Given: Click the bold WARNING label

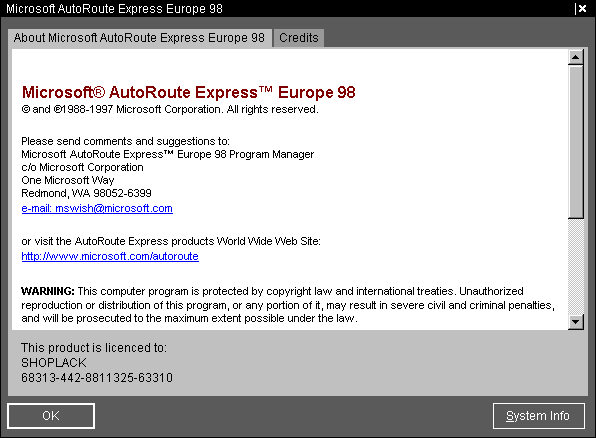Looking at the screenshot, I should (x=48, y=291).
